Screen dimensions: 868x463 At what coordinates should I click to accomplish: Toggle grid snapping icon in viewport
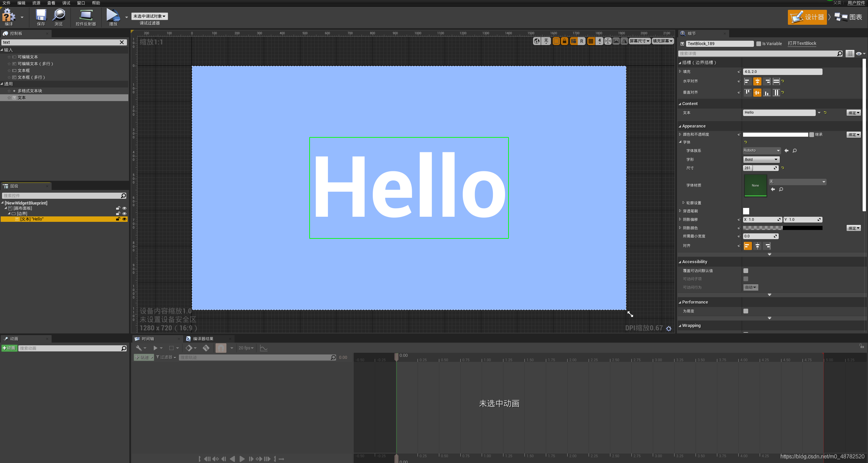(591, 41)
